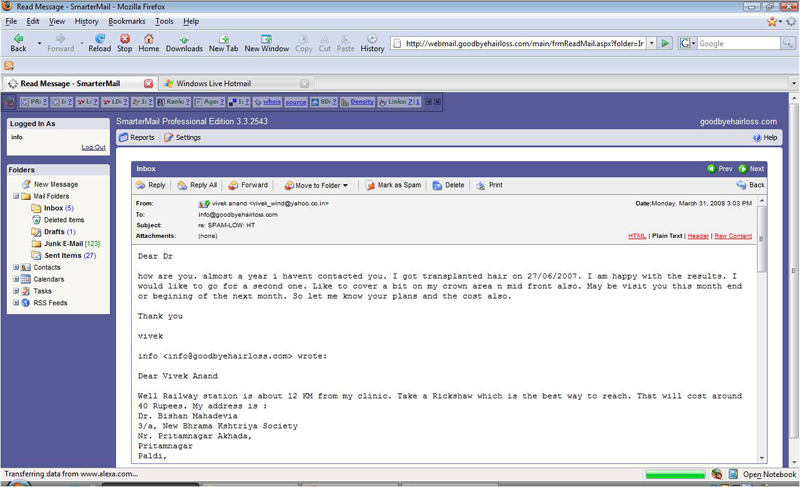The image size is (800, 487).
Task: Expand the Contacts tree node
Action: 16,268
